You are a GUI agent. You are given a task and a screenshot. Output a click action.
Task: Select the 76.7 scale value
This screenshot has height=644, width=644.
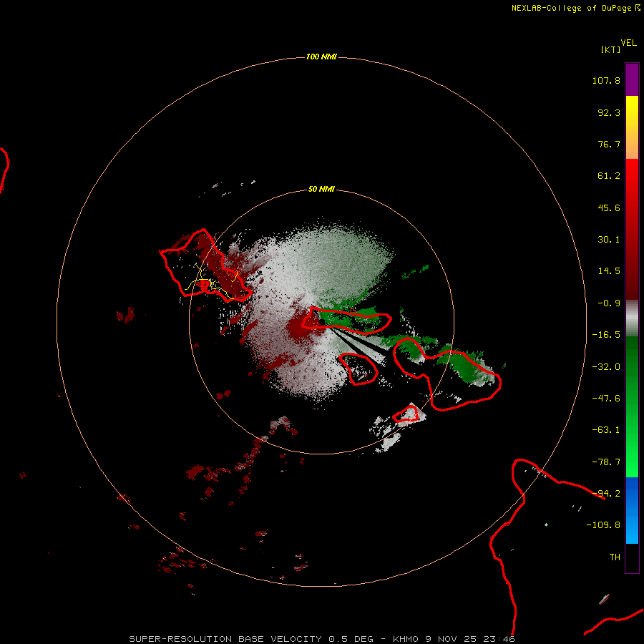coord(609,144)
